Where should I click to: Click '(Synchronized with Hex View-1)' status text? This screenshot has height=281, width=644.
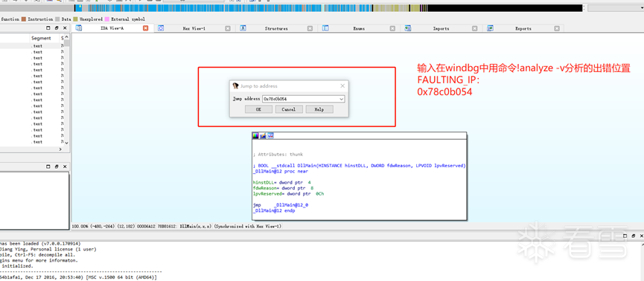tap(247, 227)
